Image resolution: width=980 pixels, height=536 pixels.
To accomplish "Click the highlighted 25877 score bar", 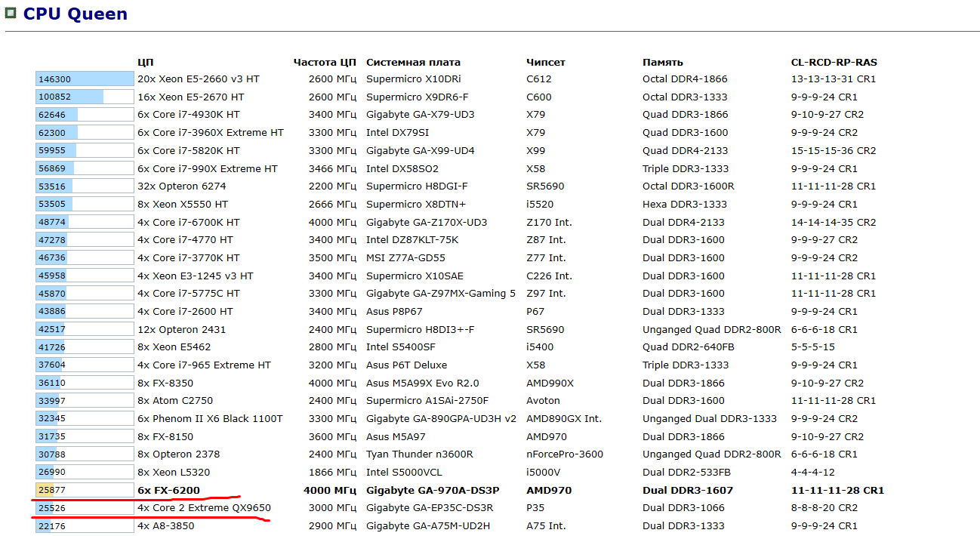I will tap(85, 490).
